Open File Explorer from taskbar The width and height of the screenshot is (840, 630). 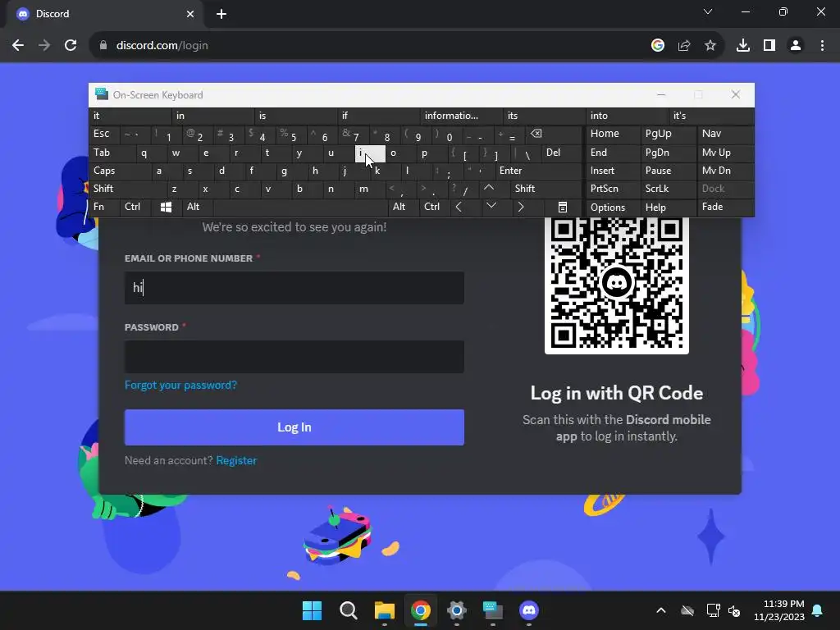[384, 610]
